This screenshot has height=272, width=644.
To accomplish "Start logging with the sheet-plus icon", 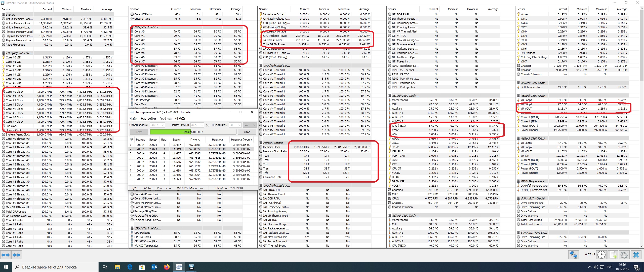I will (x=613, y=255).
